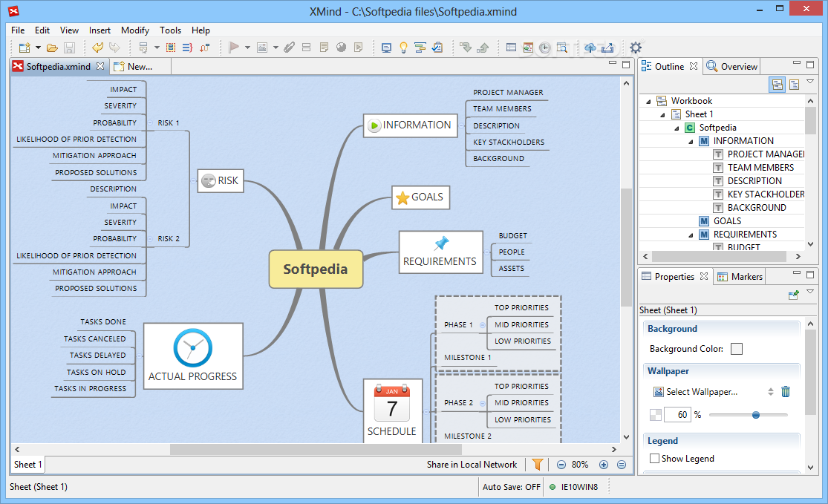Click the Summary bracket icon

coord(187,48)
